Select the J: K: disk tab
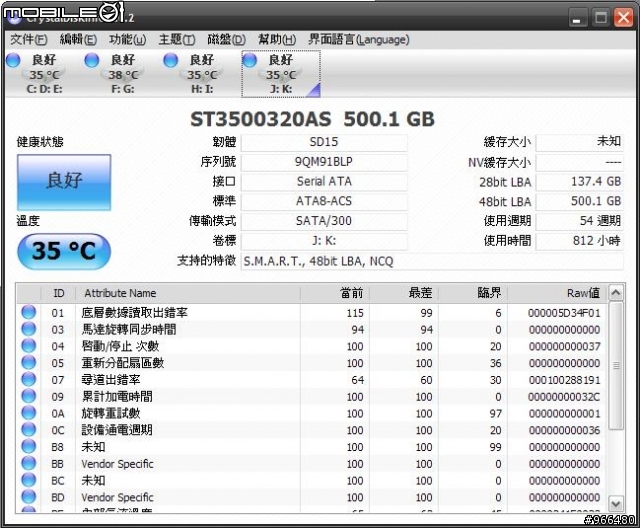Viewport: 640px width, 528px height. (x=281, y=74)
